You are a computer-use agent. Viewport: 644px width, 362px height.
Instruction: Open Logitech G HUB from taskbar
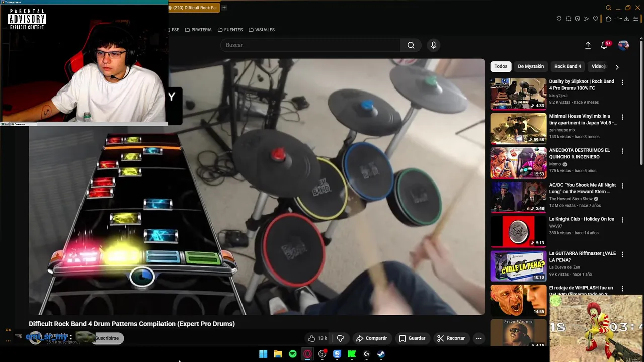(x=366, y=354)
